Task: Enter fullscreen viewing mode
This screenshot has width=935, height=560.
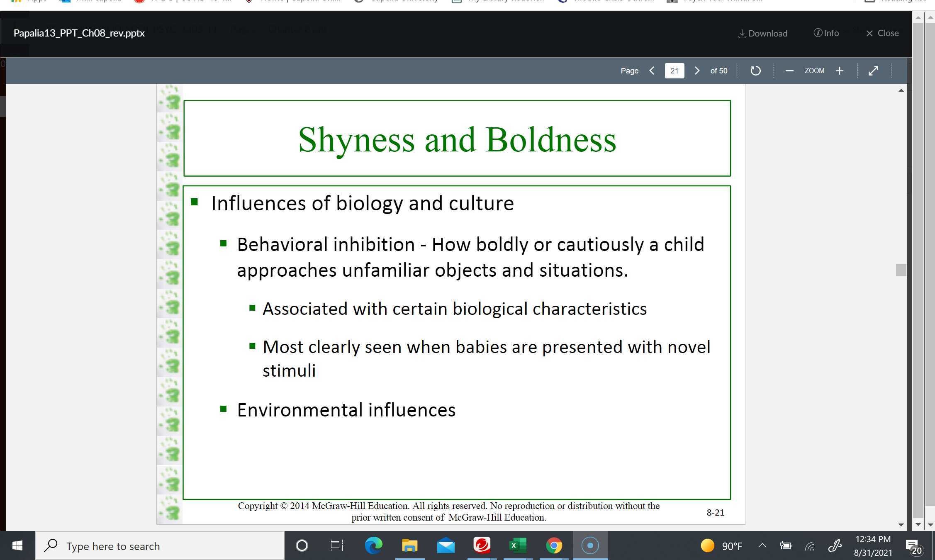Action: pos(874,71)
